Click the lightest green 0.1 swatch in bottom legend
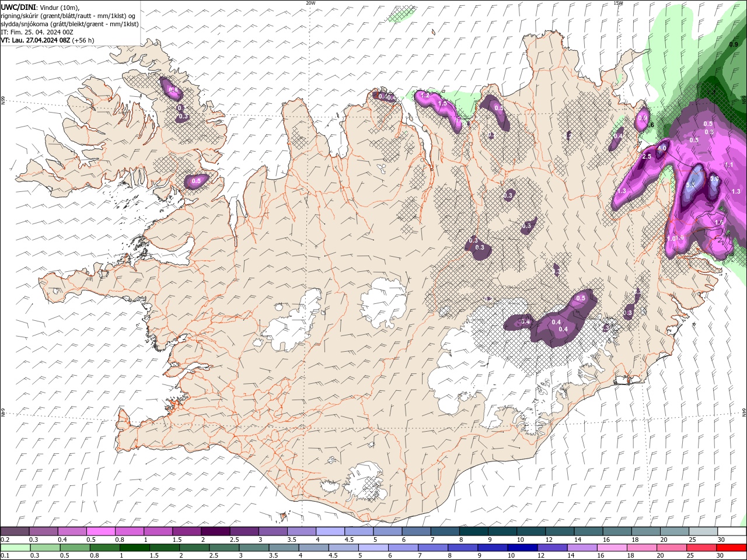Image resolution: width=747 pixels, height=560 pixels. pyautogui.click(x=15, y=548)
